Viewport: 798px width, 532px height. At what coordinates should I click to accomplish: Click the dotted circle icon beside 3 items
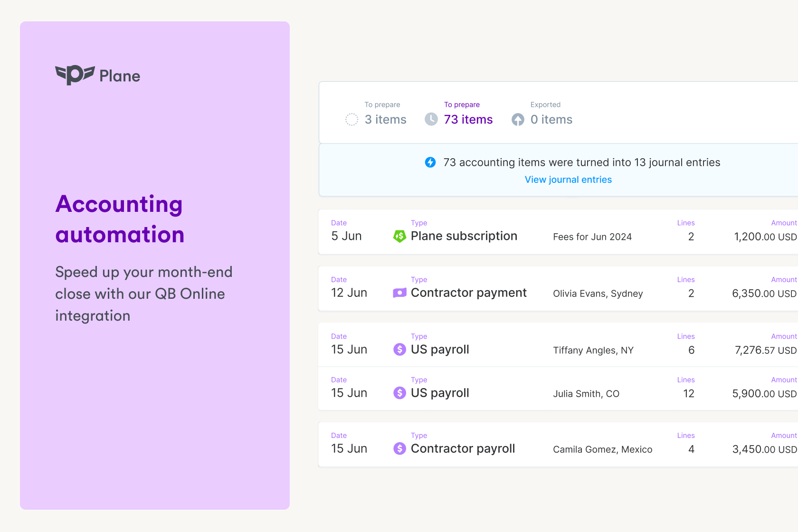(351, 120)
